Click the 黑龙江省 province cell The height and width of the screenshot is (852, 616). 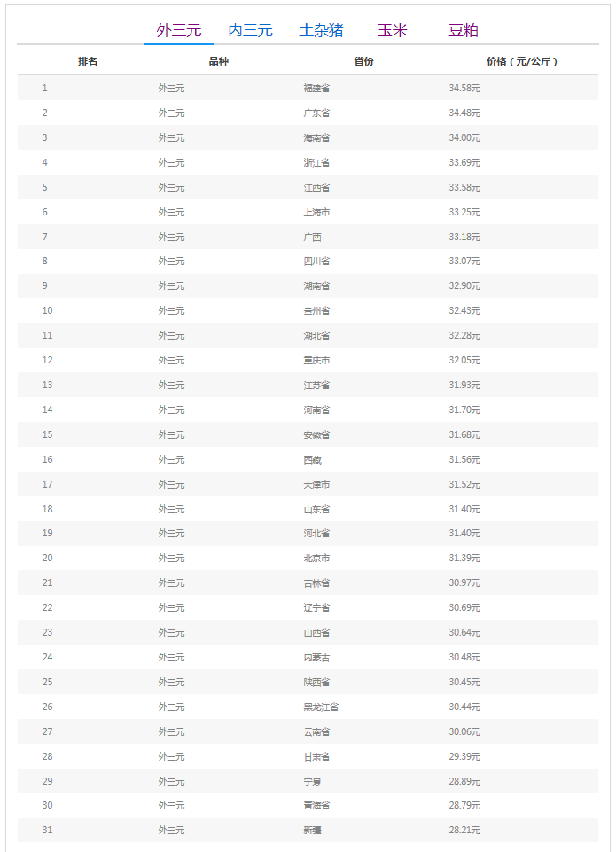pyautogui.click(x=321, y=707)
